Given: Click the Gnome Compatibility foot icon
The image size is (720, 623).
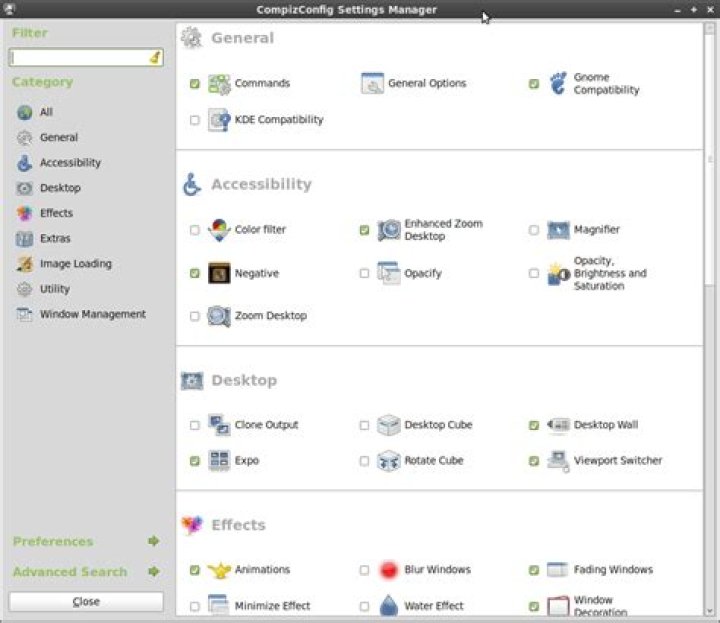Looking at the screenshot, I should tap(558, 83).
